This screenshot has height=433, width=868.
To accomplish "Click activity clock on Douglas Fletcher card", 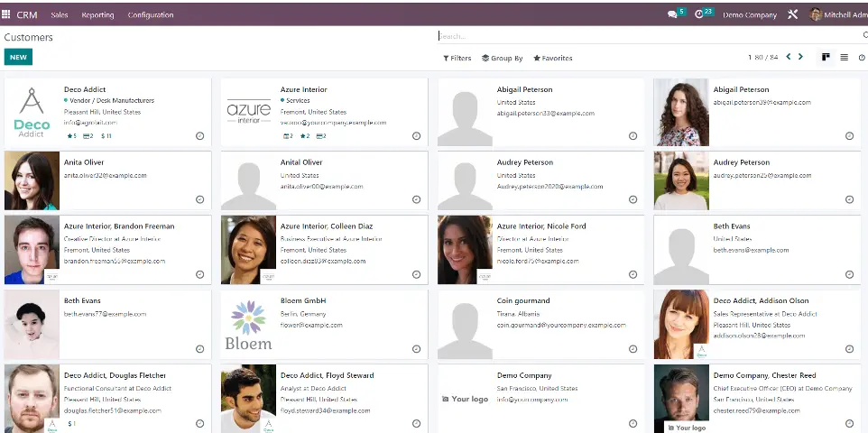I will click(199, 424).
